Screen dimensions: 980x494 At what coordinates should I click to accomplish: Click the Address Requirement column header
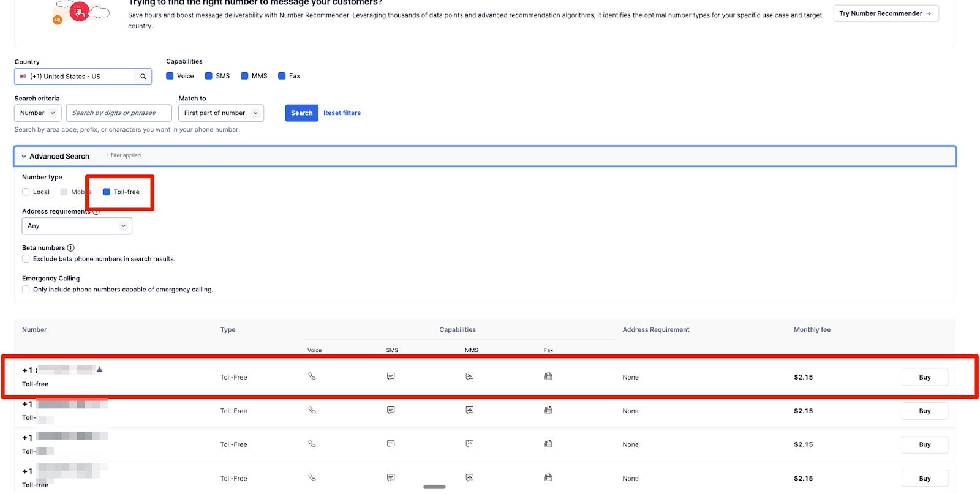tap(656, 329)
